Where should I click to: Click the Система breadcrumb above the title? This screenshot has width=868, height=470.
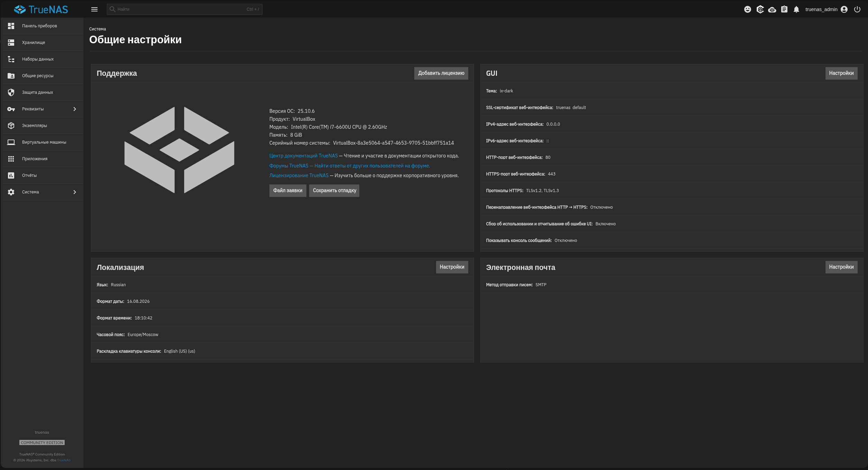click(98, 29)
